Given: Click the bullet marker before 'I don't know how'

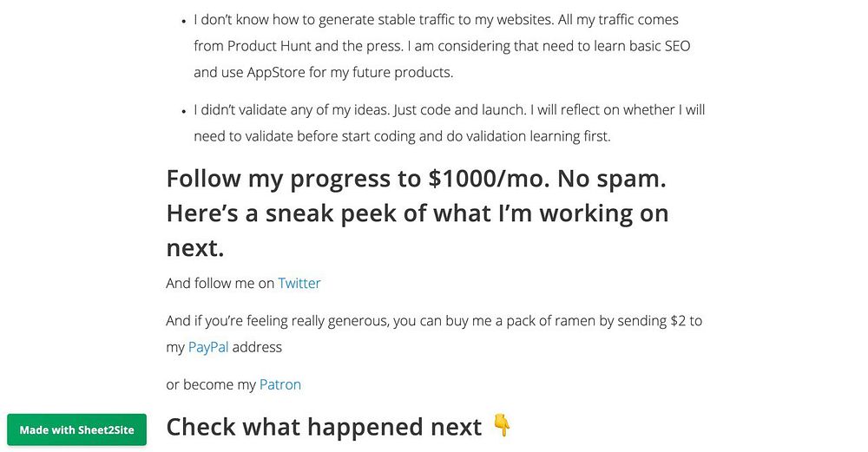Looking at the screenshot, I should coord(184,22).
